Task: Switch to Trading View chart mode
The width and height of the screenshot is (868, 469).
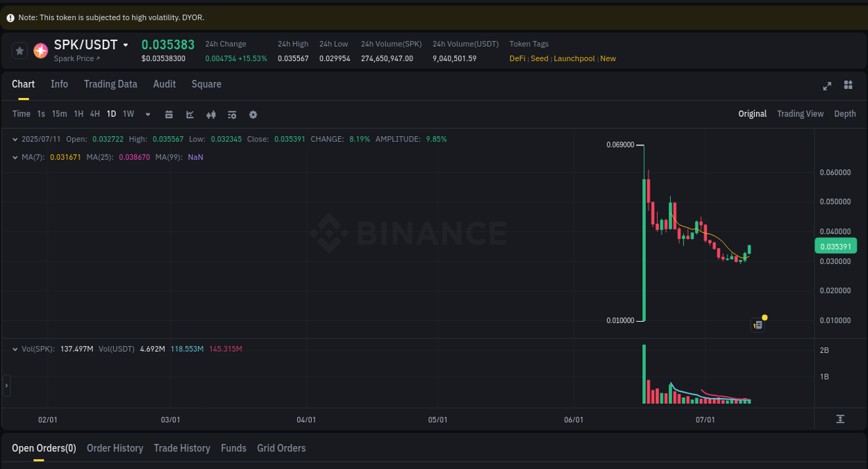Action: (800, 113)
